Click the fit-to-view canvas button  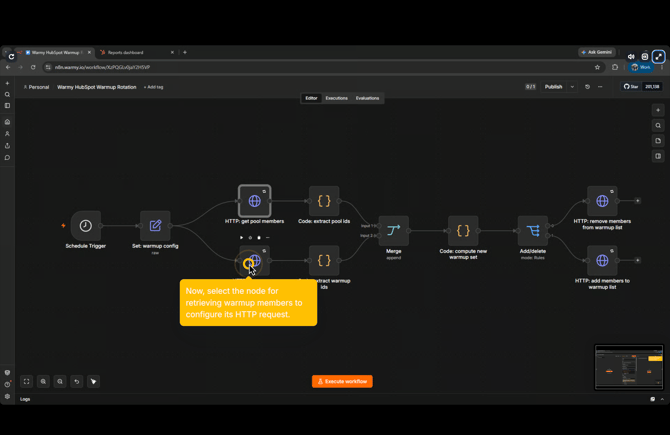pos(26,382)
